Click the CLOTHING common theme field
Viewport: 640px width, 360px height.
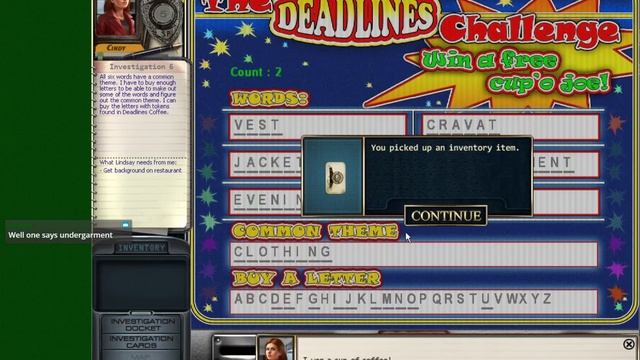click(x=414, y=254)
